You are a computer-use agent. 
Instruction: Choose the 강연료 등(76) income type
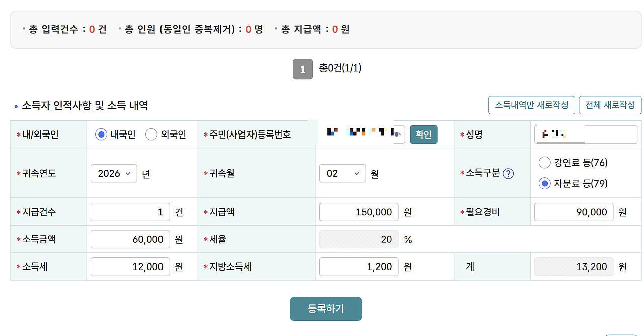pyautogui.click(x=544, y=163)
